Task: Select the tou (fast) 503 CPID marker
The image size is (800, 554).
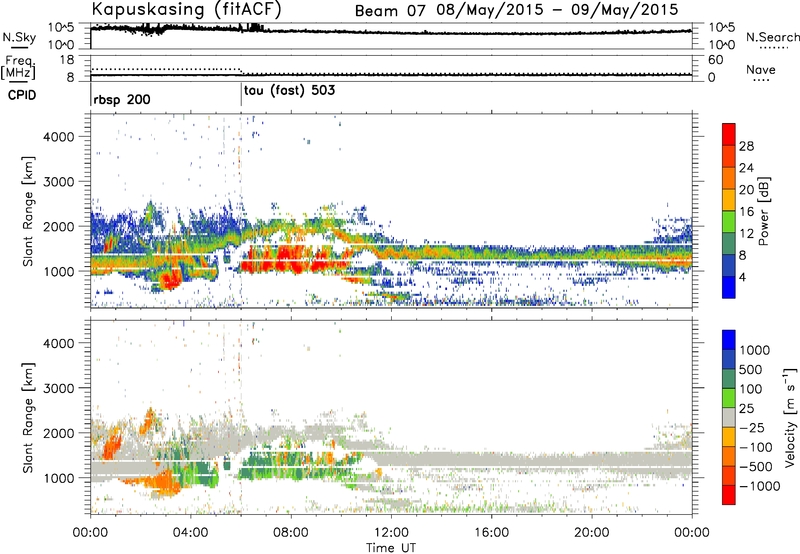Action: click(x=289, y=91)
